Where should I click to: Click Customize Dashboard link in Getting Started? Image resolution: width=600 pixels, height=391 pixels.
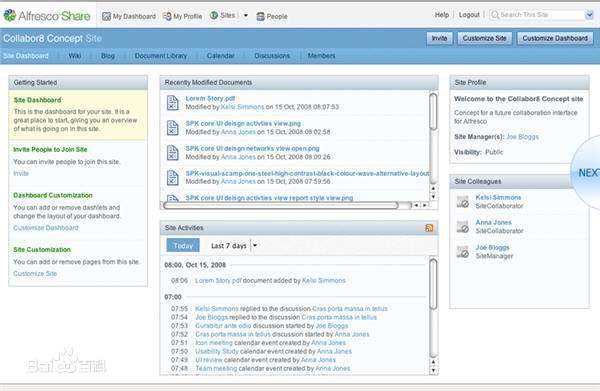tap(46, 228)
